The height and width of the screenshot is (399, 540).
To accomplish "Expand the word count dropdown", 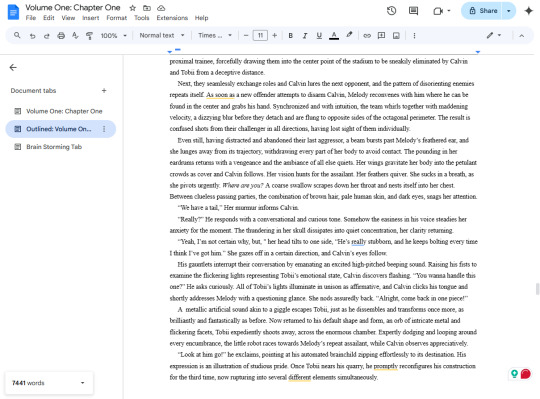I will tap(83, 383).
